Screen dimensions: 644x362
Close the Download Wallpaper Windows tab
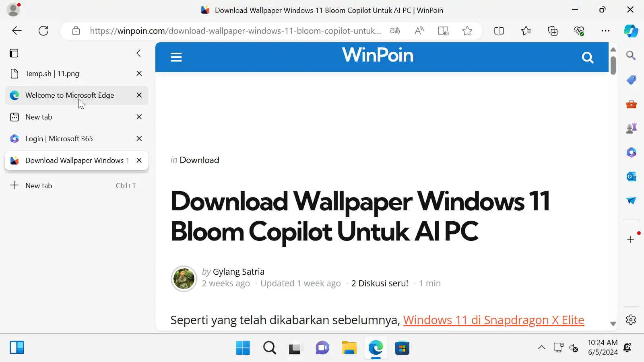[139, 160]
